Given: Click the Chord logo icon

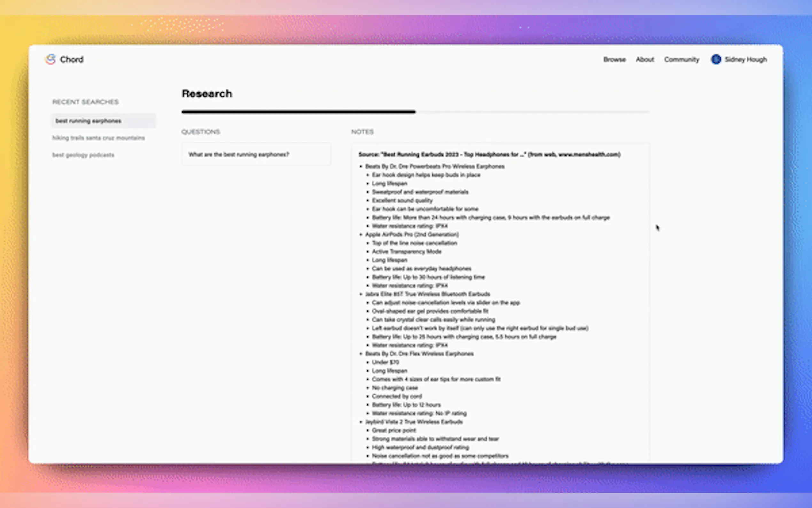Looking at the screenshot, I should click(x=51, y=60).
